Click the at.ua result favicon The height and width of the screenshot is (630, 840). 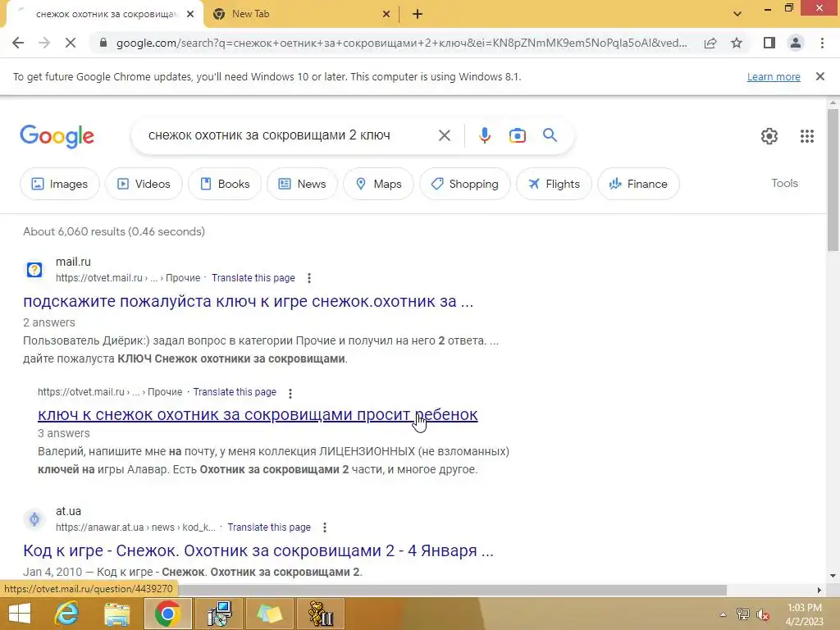tap(34, 519)
